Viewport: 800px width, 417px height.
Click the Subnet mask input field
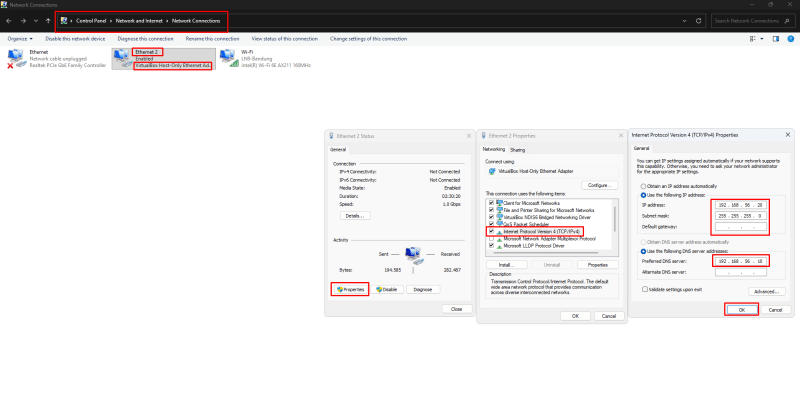740,216
